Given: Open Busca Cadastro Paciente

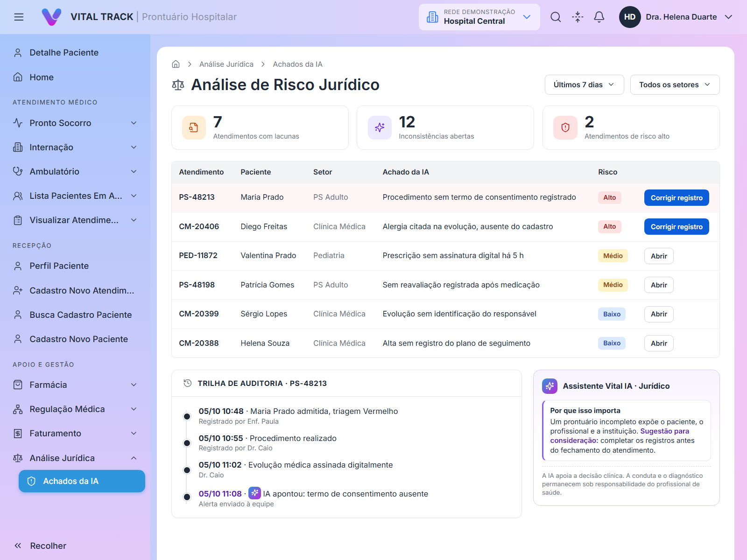Looking at the screenshot, I should tap(75, 315).
